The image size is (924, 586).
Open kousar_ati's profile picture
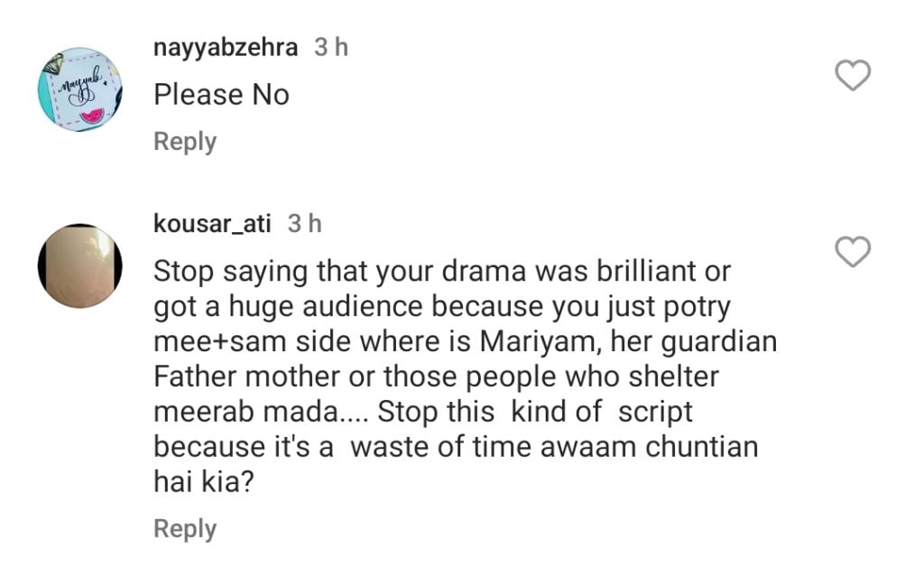tap(79, 266)
